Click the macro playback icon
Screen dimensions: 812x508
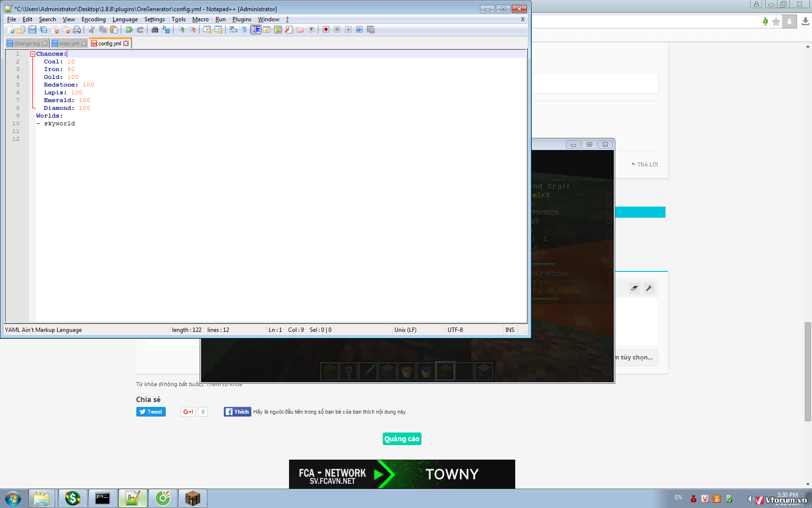[348, 30]
